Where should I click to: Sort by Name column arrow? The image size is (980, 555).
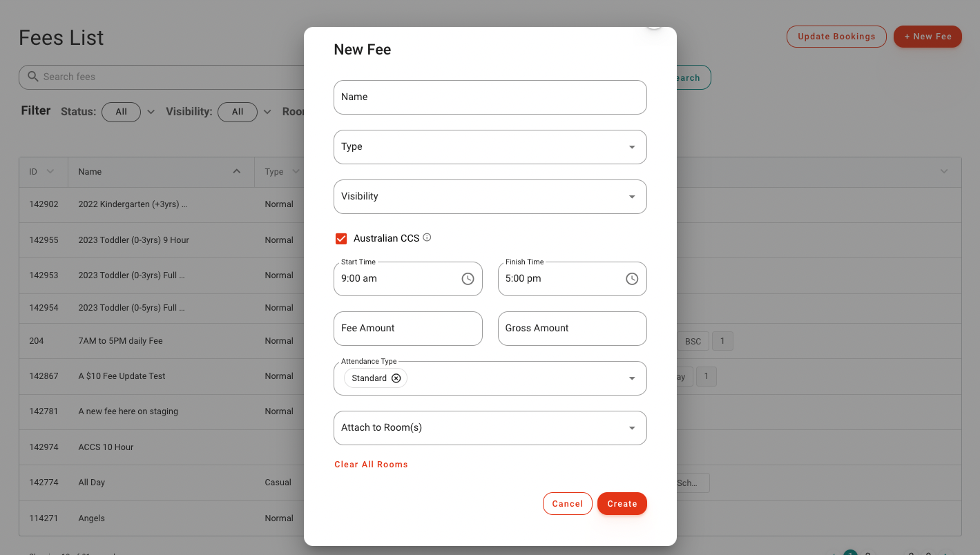pos(237,171)
